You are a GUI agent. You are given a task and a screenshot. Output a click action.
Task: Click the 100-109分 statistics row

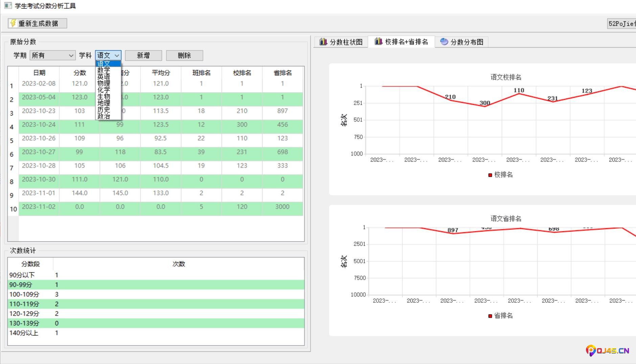(x=156, y=294)
